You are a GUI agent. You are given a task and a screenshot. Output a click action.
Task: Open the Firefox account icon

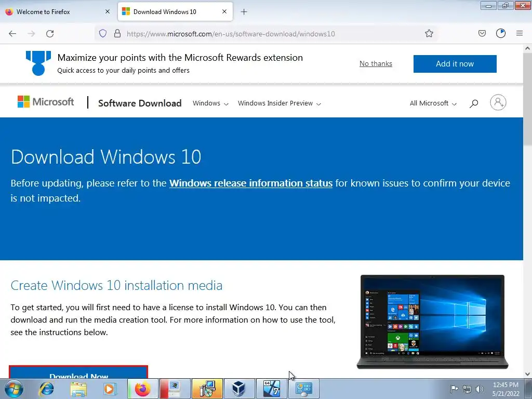(x=501, y=33)
